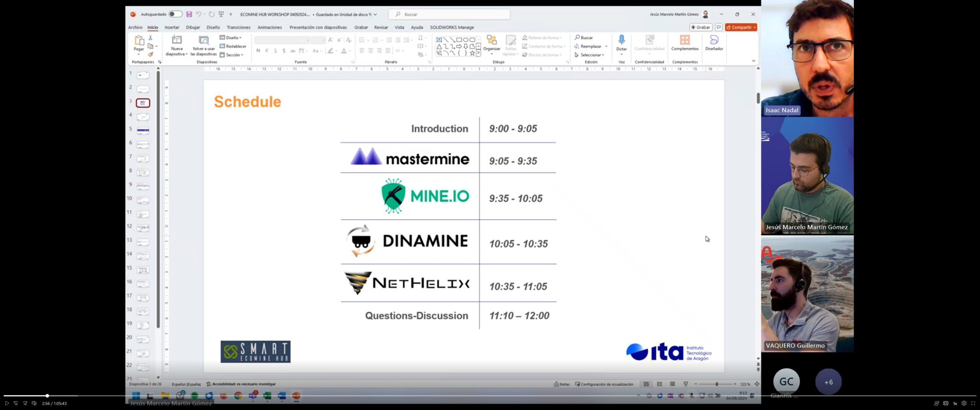Click the Dictar microphone icon
The height and width of the screenshot is (410, 980).
tap(621, 40)
